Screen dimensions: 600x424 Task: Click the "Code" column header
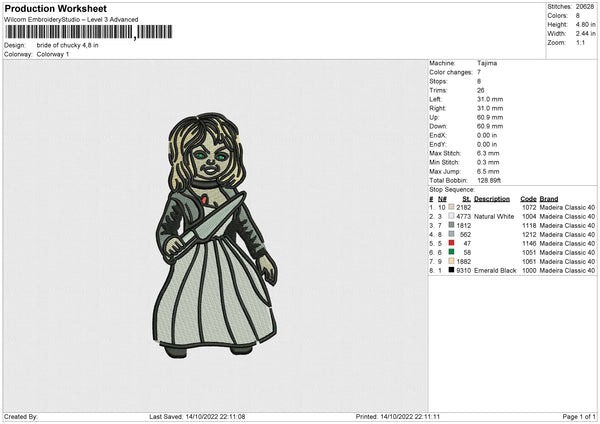point(528,199)
